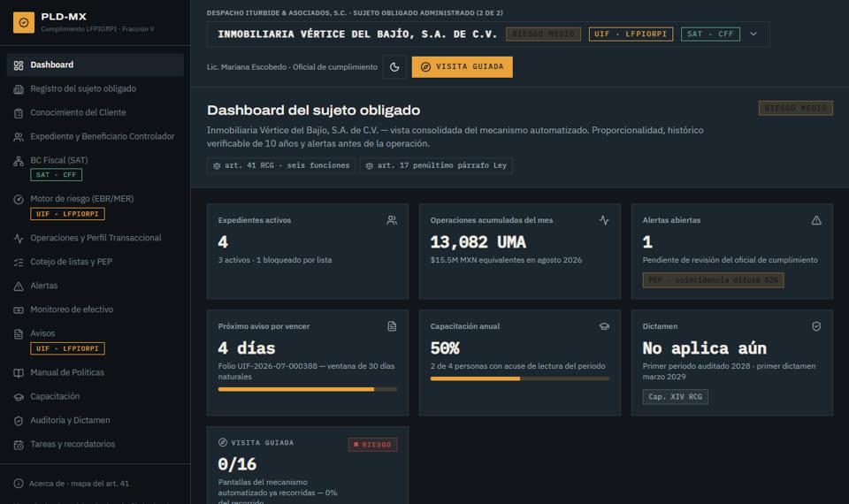Click the No aplica aún text
The width and height of the screenshot is (849, 504).
pos(705,348)
